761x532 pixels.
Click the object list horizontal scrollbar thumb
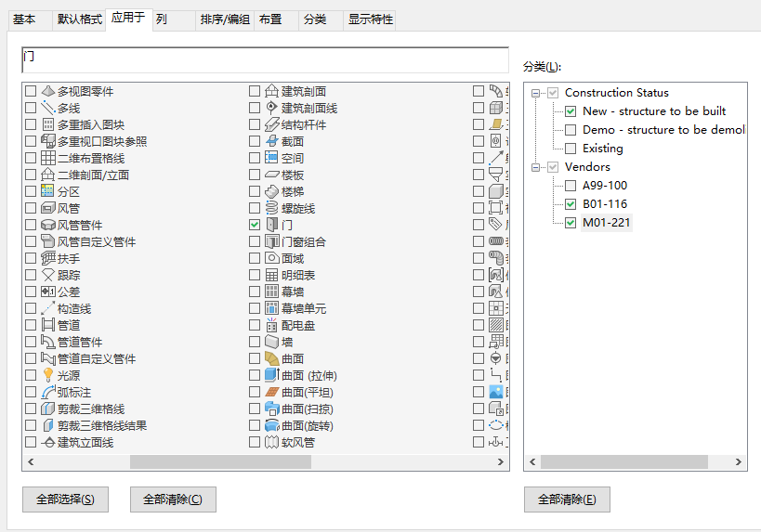(220, 462)
